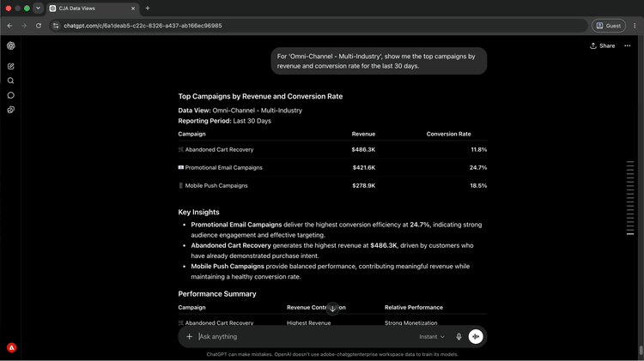Open the Guest profile button

(608, 26)
